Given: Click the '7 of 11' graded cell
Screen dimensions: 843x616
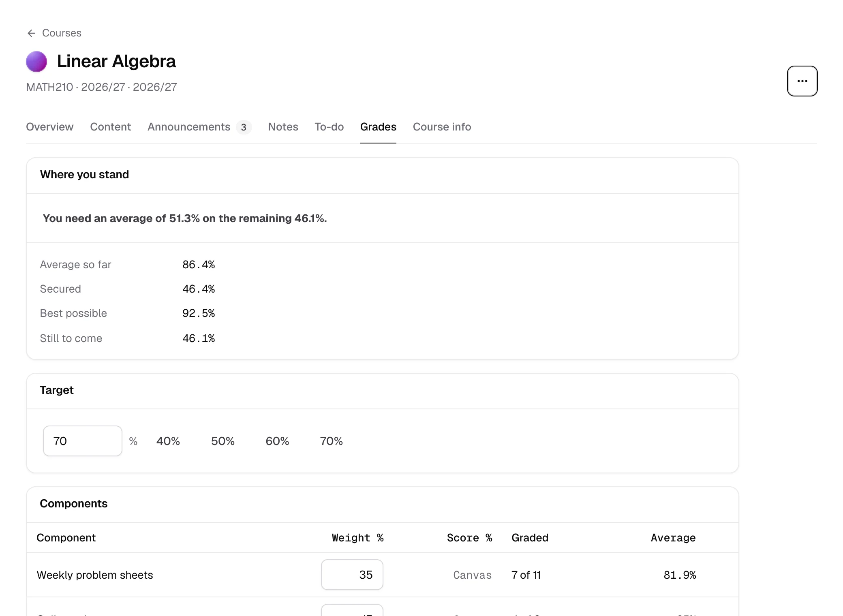Looking at the screenshot, I should pyautogui.click(x=526, y=575).
